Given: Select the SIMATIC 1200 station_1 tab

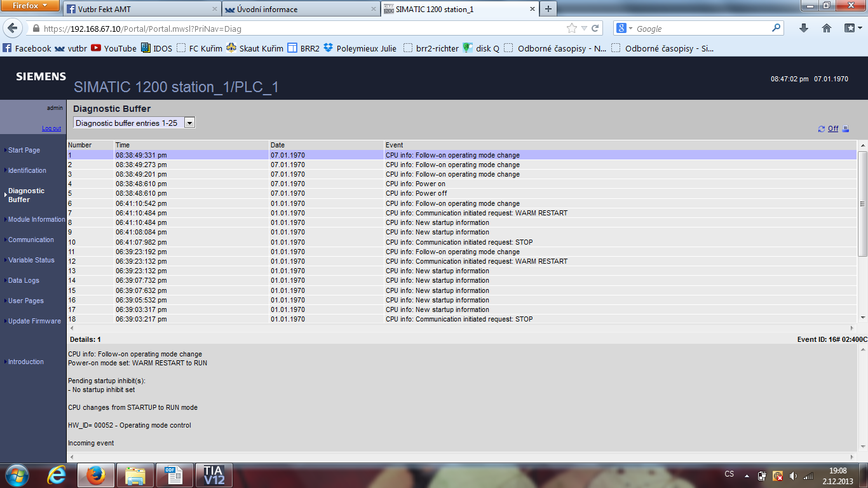Looking at the screenshot, I should (459, 10).
